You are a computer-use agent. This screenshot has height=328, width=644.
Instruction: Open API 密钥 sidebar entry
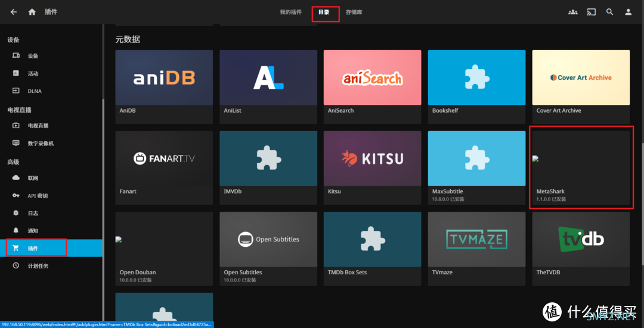point(51,196)
